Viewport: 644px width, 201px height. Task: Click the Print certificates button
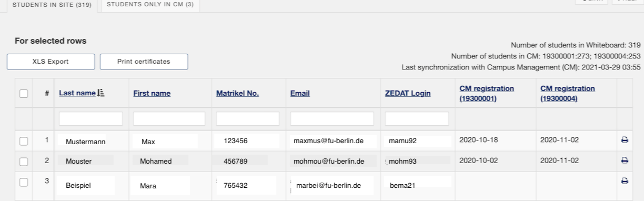(x=144, y=62)
